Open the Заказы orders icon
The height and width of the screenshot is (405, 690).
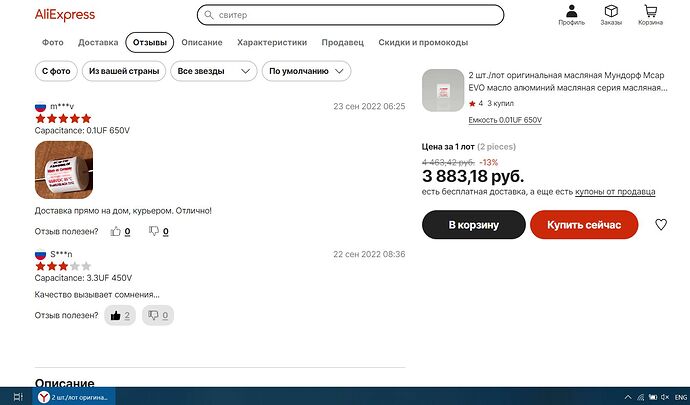point(611,15)
